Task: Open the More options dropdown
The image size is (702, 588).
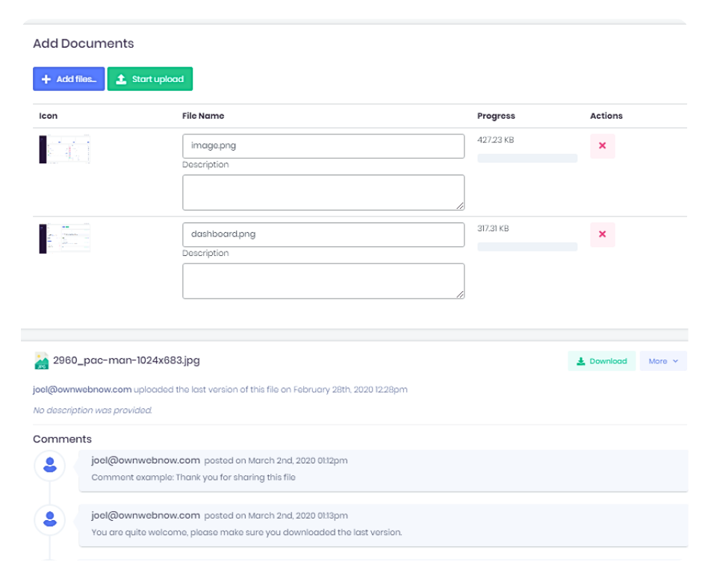Action: [662, 360]
